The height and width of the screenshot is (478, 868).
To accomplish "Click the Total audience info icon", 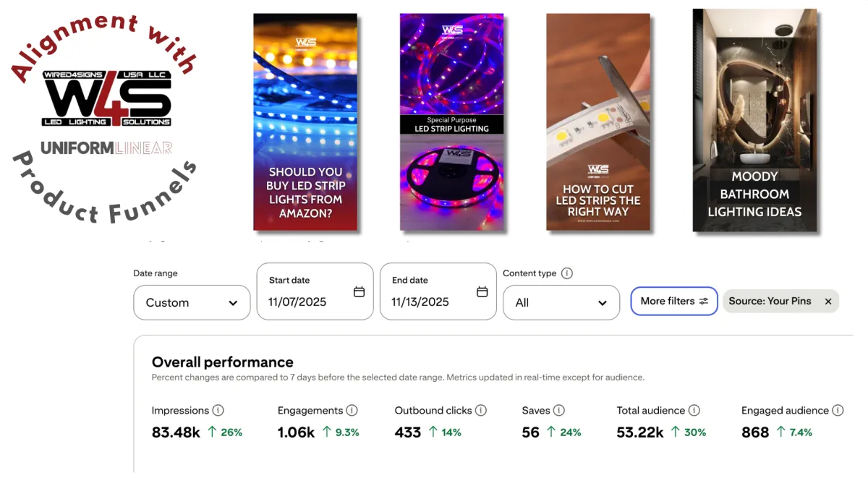I will [694, 411].
